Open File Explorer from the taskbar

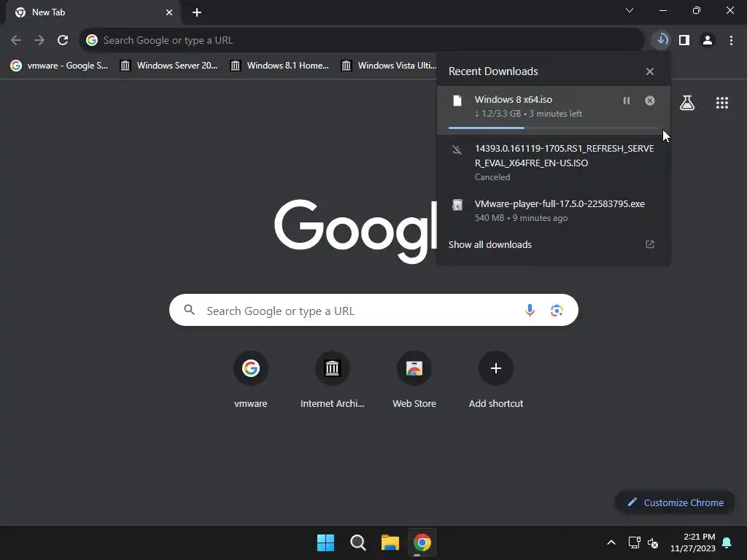pos(390,542)
